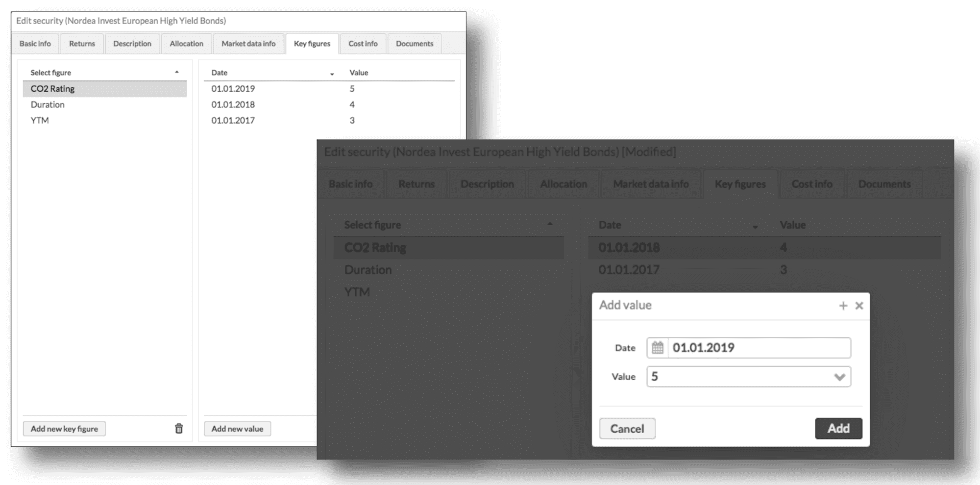Confirm with the Add button
The height and width of the screenshot is (485, 980).
click(838, 429)
